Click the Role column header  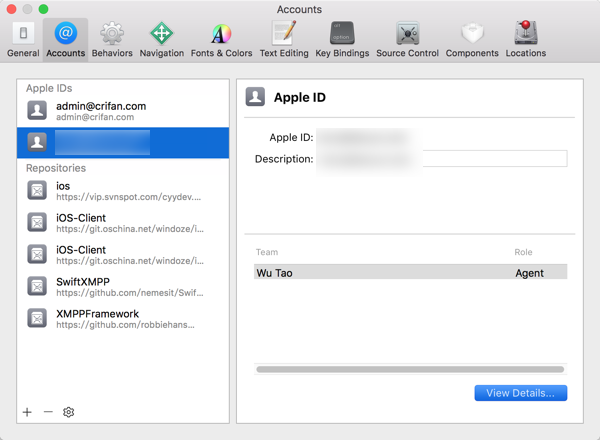(x=523, y=252)
